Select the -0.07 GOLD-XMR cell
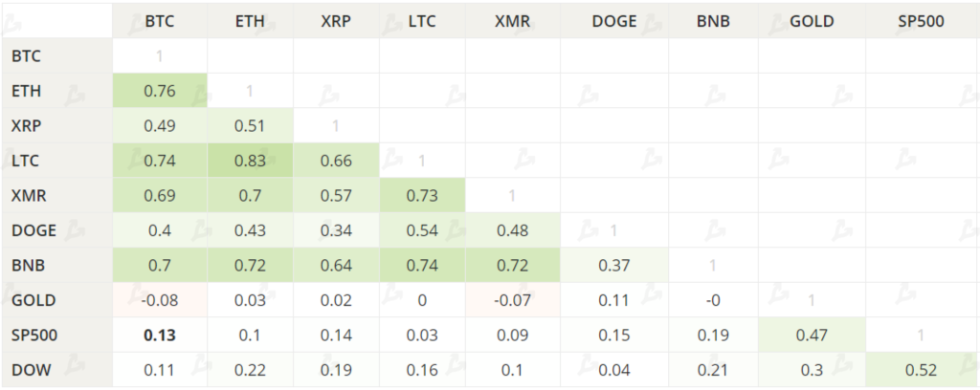The width and height of the screenshot is (980, 390). click(512, 300)
